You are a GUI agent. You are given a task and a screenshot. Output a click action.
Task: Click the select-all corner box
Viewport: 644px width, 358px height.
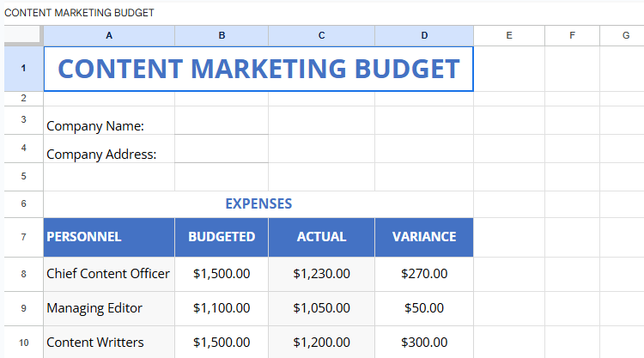(22, 35)
